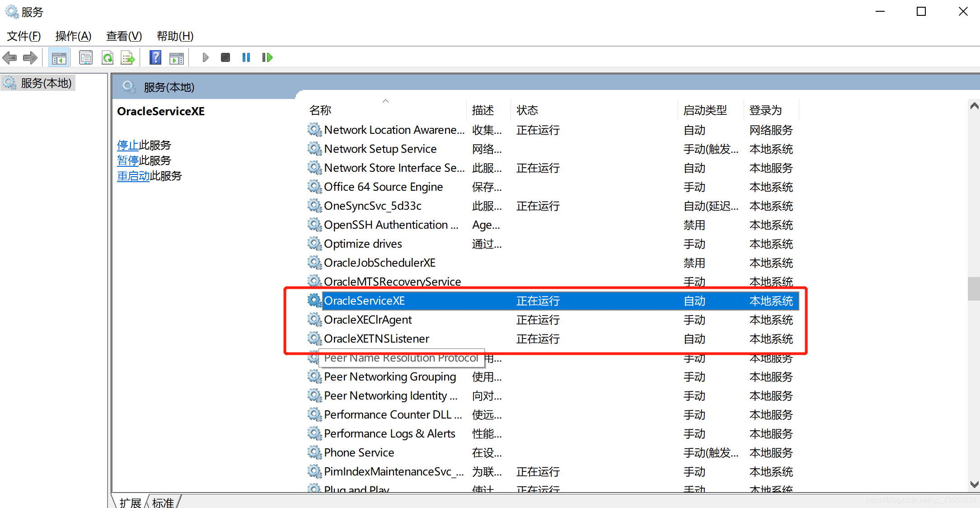Click the Forward arrow toolbar icon
This screenshot has width=980, height=508.
30,57
